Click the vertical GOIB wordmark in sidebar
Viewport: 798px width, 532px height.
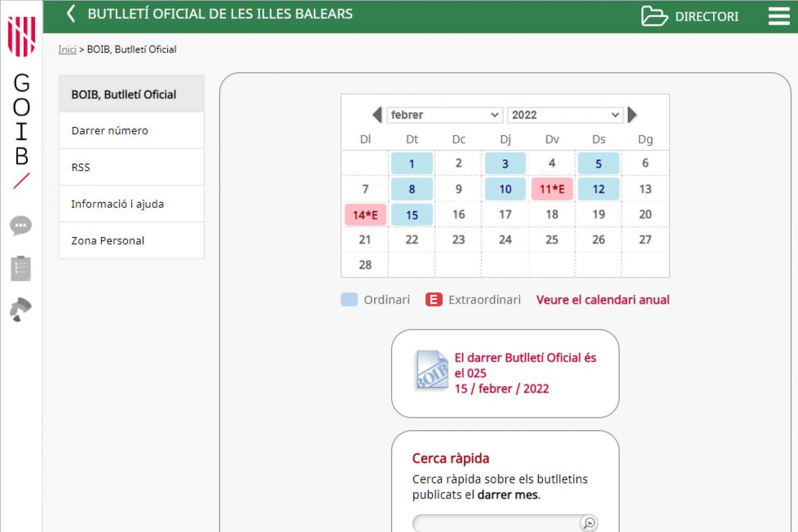tap(21, 120)
